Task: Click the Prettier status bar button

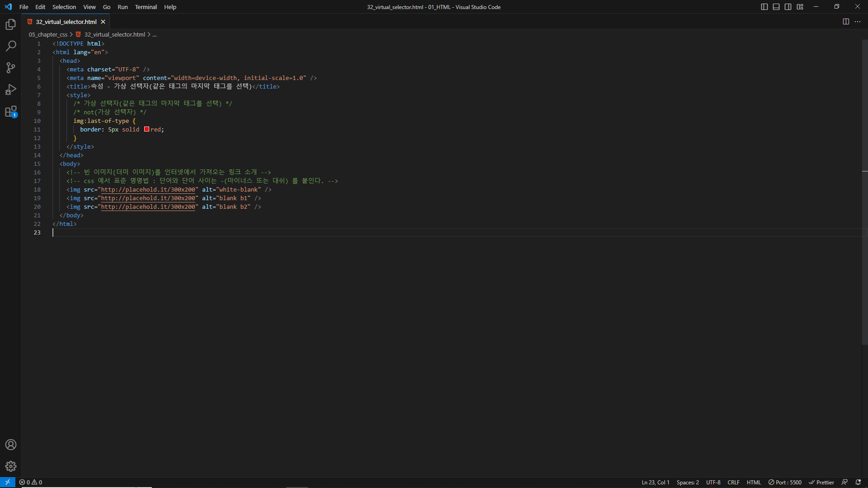Action: [821, 482]
